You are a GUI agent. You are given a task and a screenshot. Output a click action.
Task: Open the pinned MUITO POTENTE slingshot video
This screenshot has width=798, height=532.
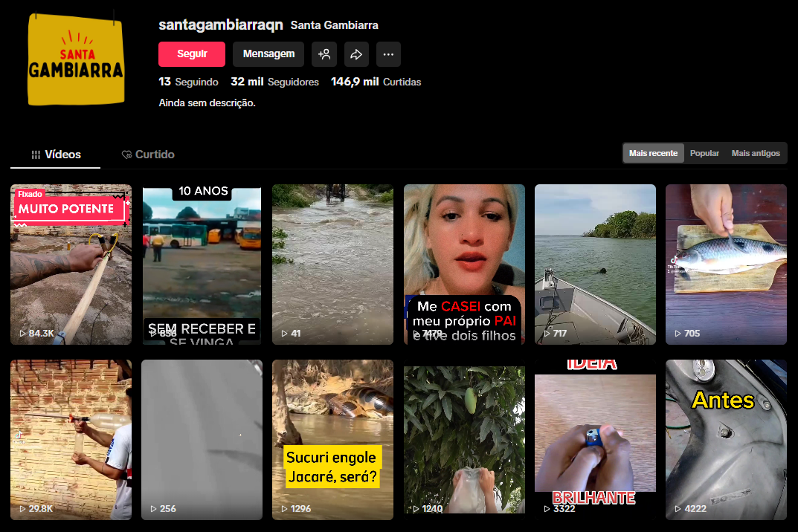click(x=71, y=265)
